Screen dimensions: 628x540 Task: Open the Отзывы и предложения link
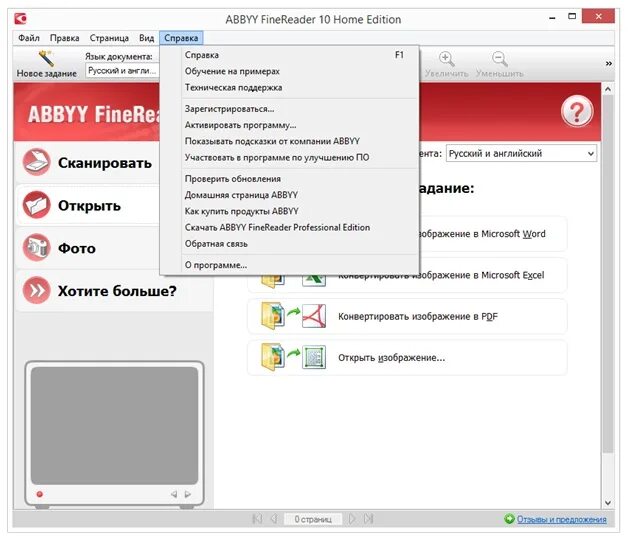[561, 519]
